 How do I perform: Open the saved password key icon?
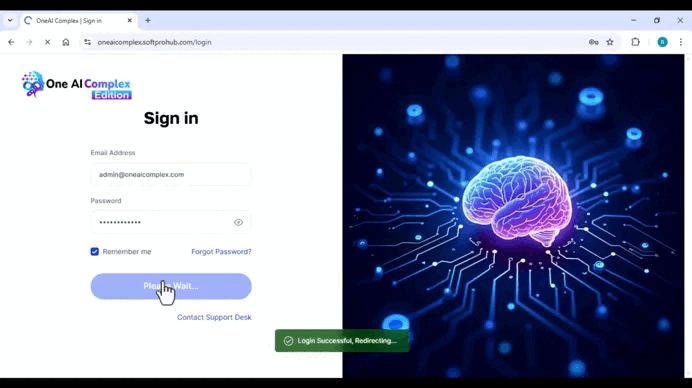[594, 42]
